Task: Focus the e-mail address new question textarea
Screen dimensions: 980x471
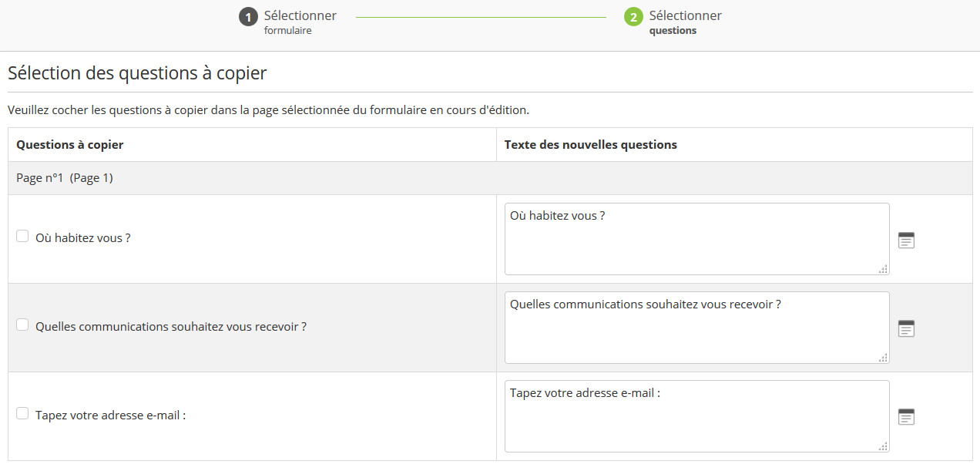Action: (696, 416)
